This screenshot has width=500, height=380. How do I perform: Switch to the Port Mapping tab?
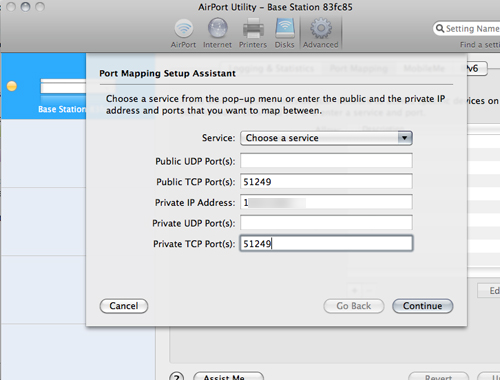coord(359,69)
